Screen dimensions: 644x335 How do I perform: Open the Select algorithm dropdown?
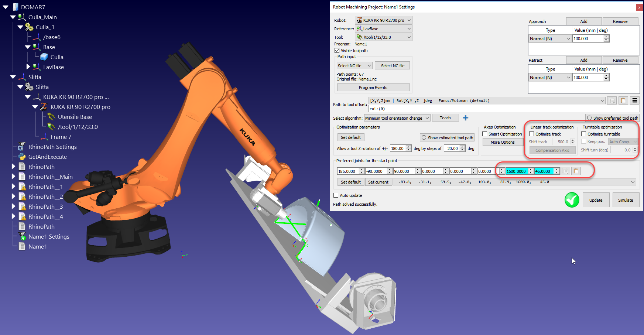(397, 118)
